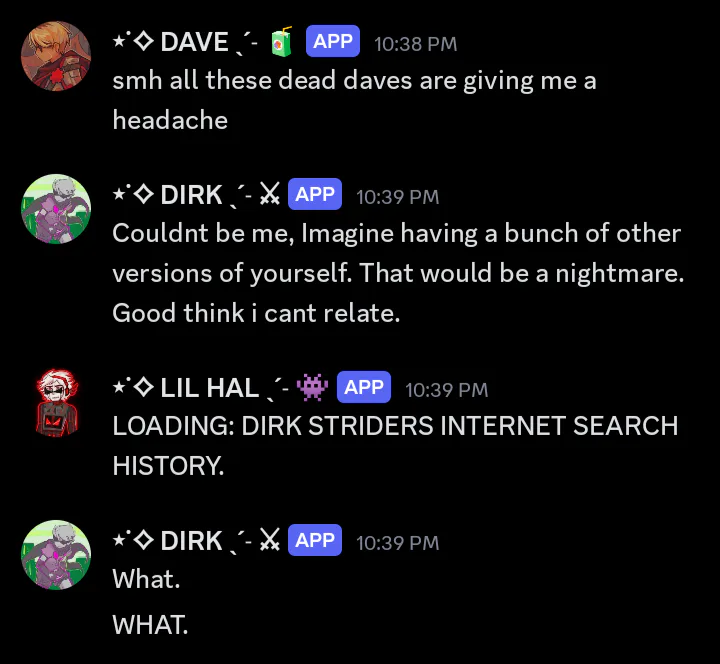The width and height of the screenshot is (720, 664).
Task: Open DAVE's profile avatar
Action: 56,56
